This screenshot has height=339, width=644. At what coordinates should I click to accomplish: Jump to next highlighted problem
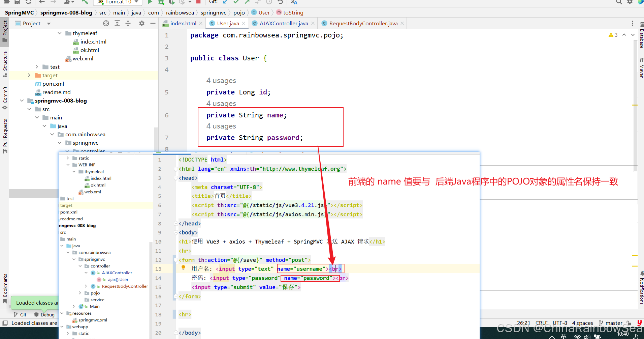click(633, 35)
